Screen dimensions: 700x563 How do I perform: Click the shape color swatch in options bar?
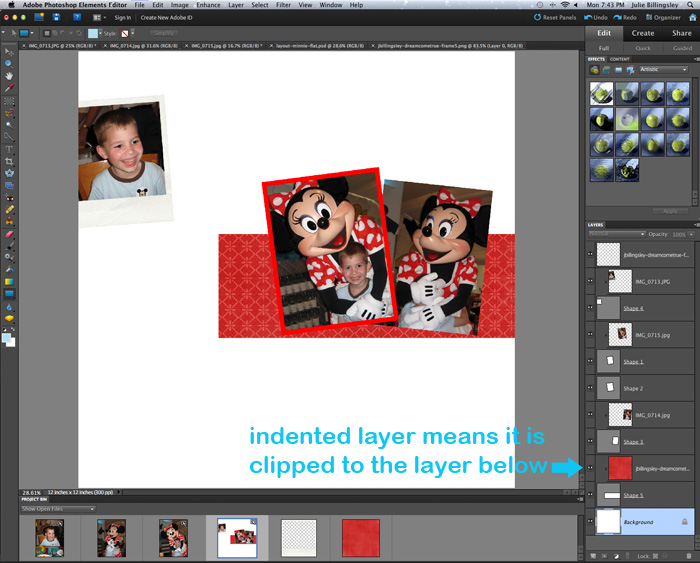pyautogui.click(x=93, y=33)
